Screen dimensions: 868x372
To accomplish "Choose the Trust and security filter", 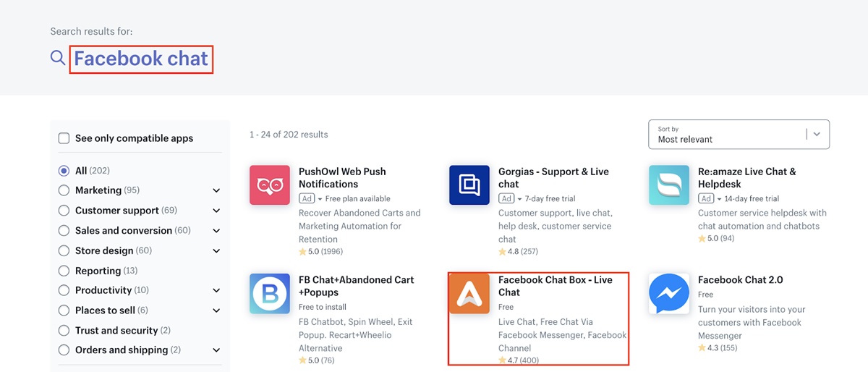I will (x=116, y=330).
